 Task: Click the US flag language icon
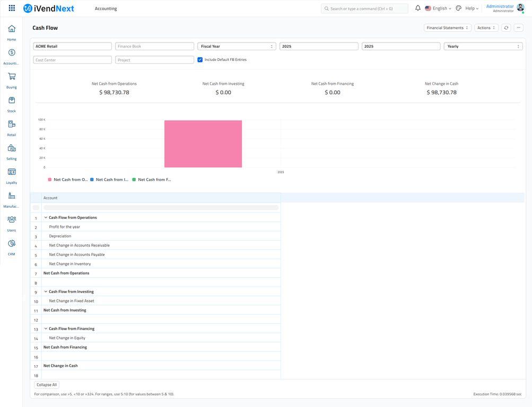pos(428,8)
